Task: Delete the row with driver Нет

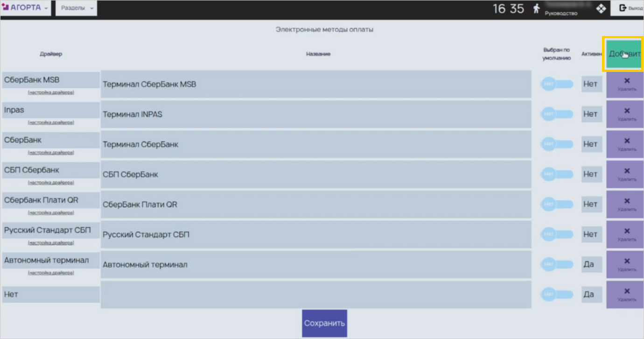Action: pyautogui.click(x=624, y=295)
